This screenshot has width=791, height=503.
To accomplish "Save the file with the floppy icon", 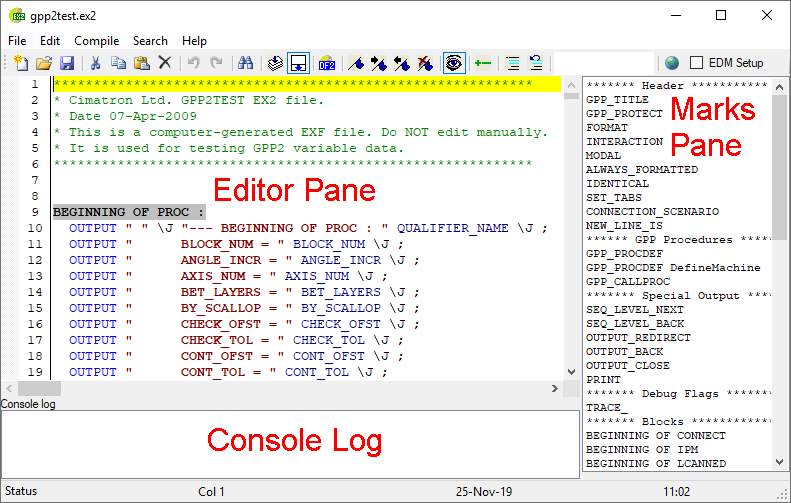I will [67, 63].
